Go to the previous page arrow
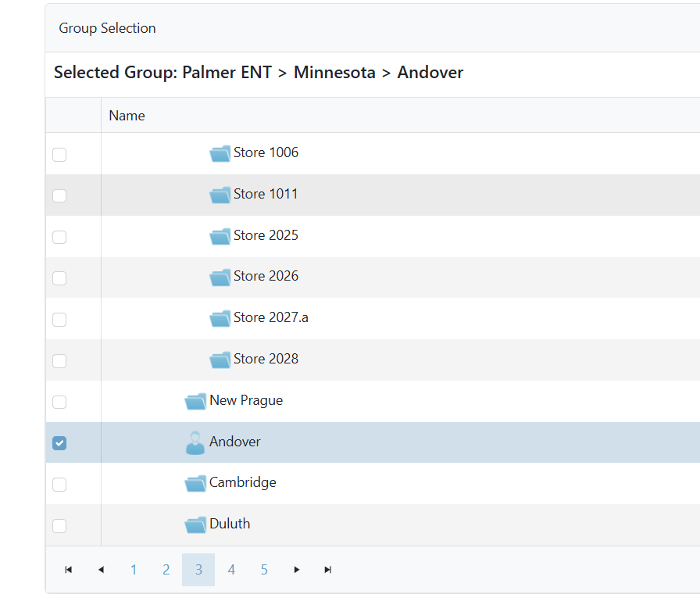 coord(101,570)
